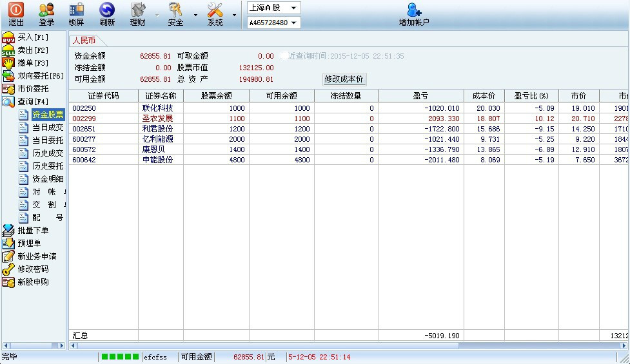Expand the 系统 toolbar dropdown arrow

234,14
